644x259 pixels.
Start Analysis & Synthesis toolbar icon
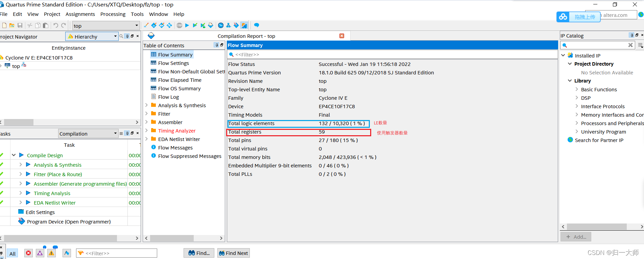click(203, 25)
